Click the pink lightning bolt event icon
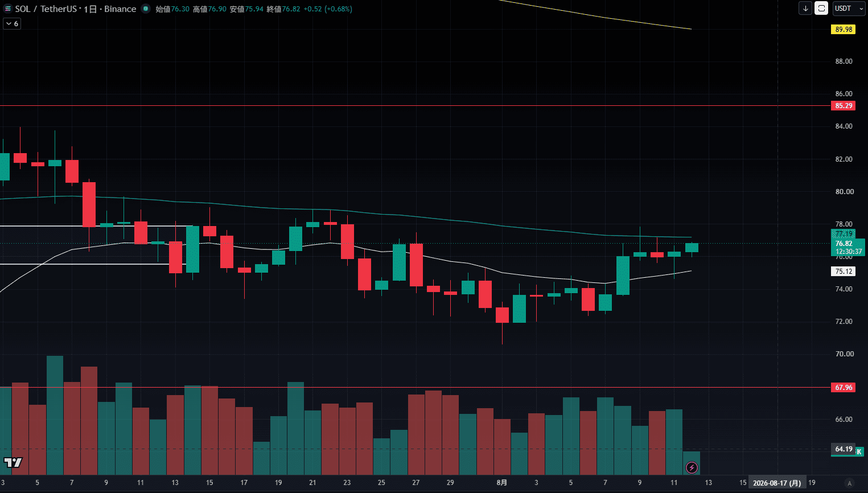868x493 pixels. coord(692,467)
